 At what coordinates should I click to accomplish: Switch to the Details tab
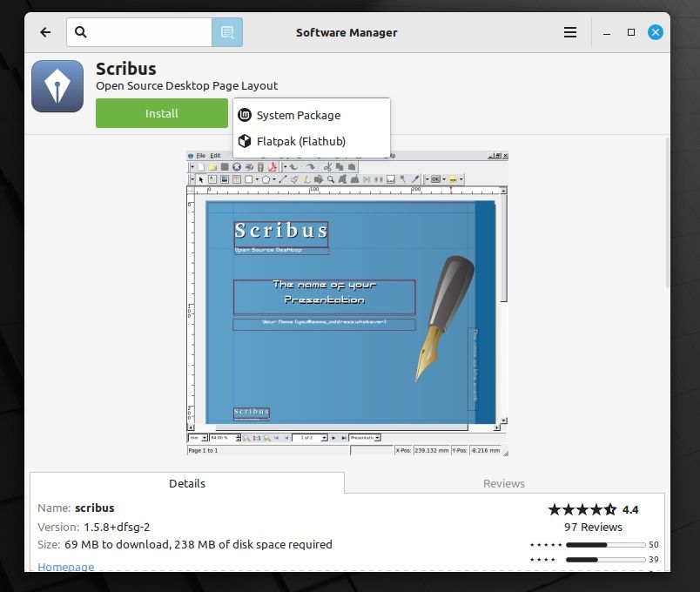click(187, 483)
